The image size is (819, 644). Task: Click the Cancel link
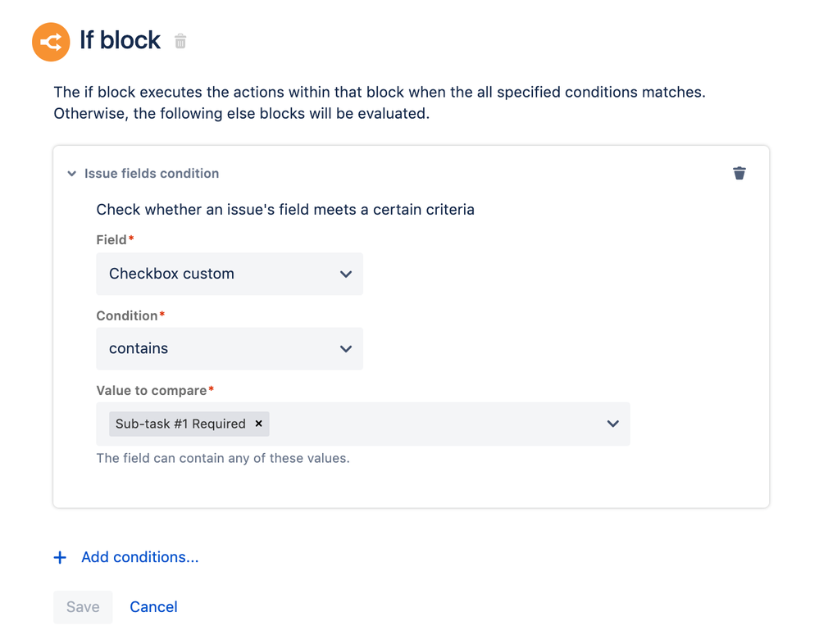click(153, 606)
